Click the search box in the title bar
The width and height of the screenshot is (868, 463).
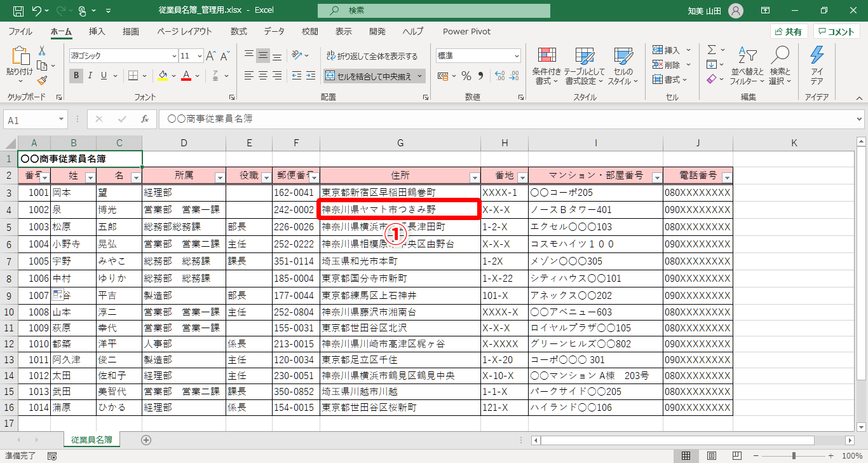click(434, 11)
